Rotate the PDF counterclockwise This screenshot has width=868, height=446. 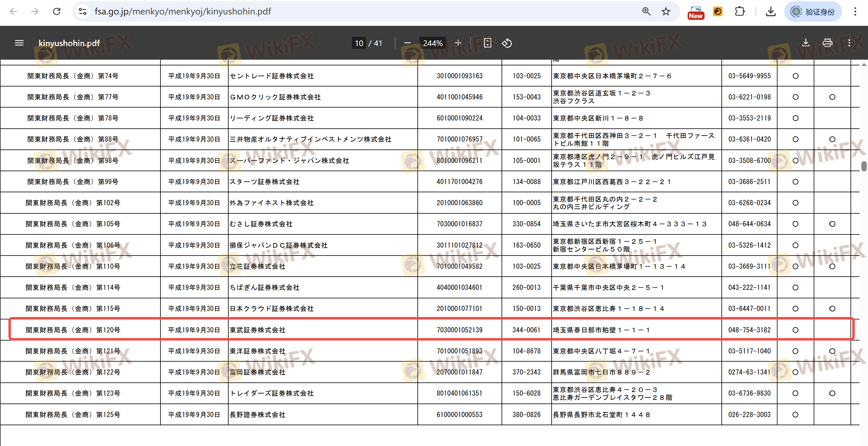click(506, 43)
